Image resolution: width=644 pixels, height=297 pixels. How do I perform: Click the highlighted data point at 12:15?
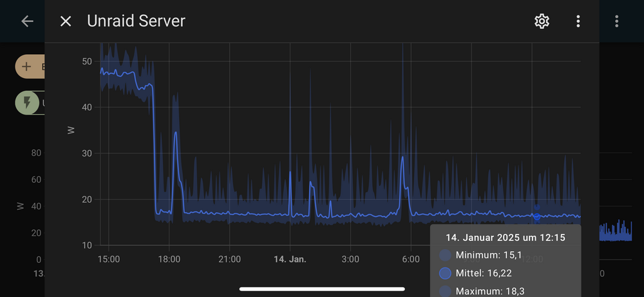click(537, 216)
